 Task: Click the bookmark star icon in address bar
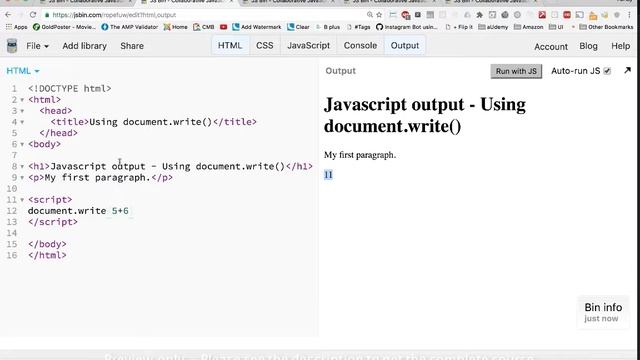coord(379,15)
